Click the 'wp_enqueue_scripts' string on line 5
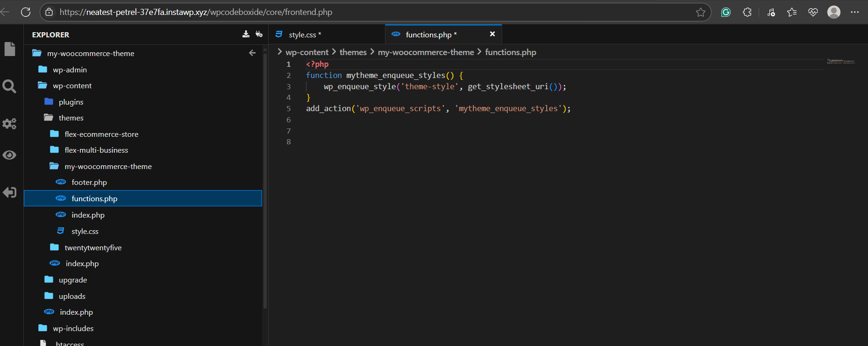 (400, 108)
